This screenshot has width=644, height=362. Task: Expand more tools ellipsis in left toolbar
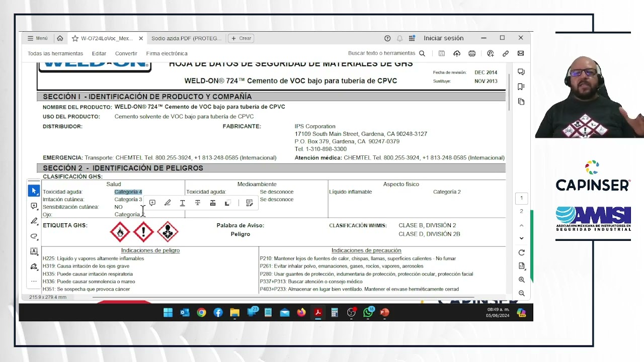pos(34,281)
